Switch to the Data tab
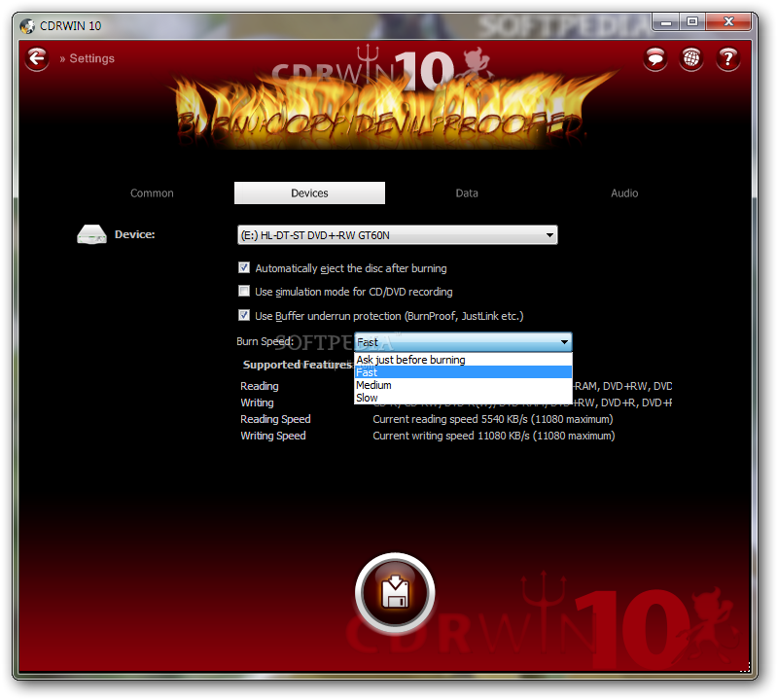Viewport: 778px width, 700px height. coord(467,192)
